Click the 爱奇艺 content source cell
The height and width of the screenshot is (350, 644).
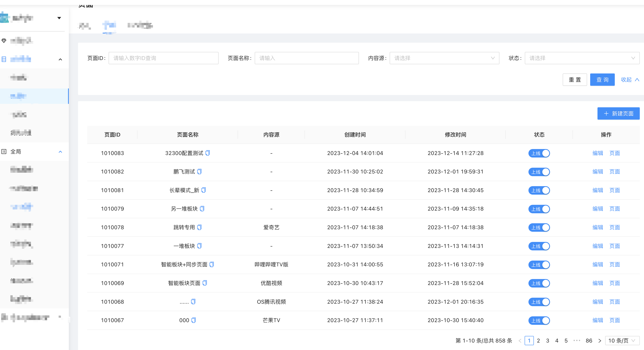pyautogui.click(x=271, y=227)
